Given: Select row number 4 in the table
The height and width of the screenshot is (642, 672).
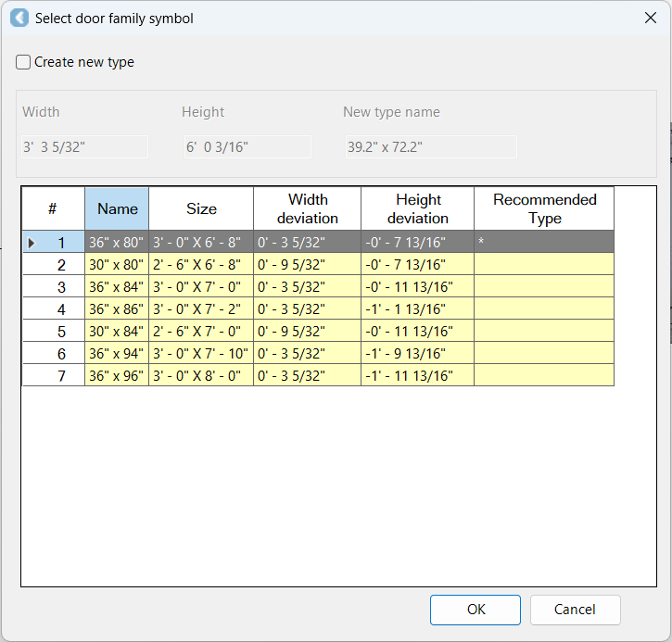Looking at the screenshot, I should coord(61,309).
